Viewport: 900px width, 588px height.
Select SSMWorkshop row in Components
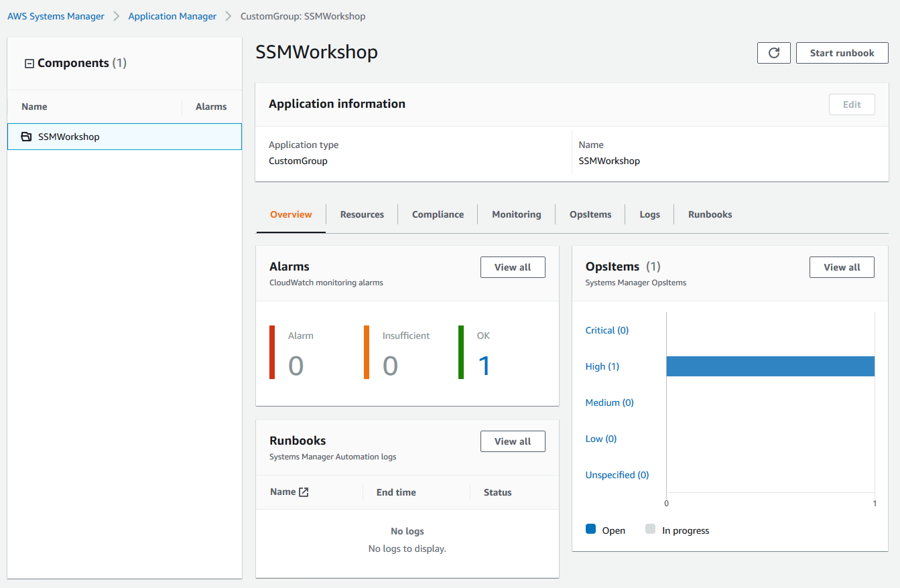point(125,137)
